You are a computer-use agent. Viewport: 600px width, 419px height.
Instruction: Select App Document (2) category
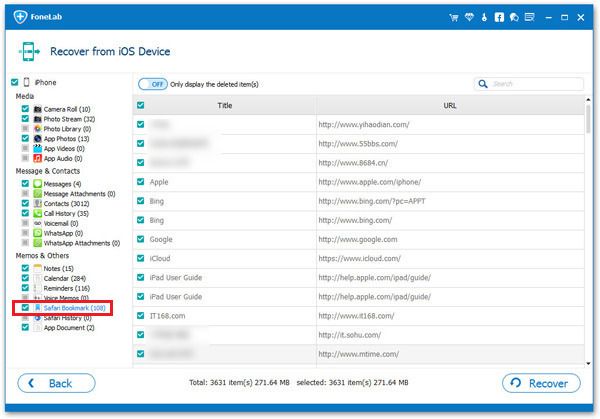click(x=69, y=328)
